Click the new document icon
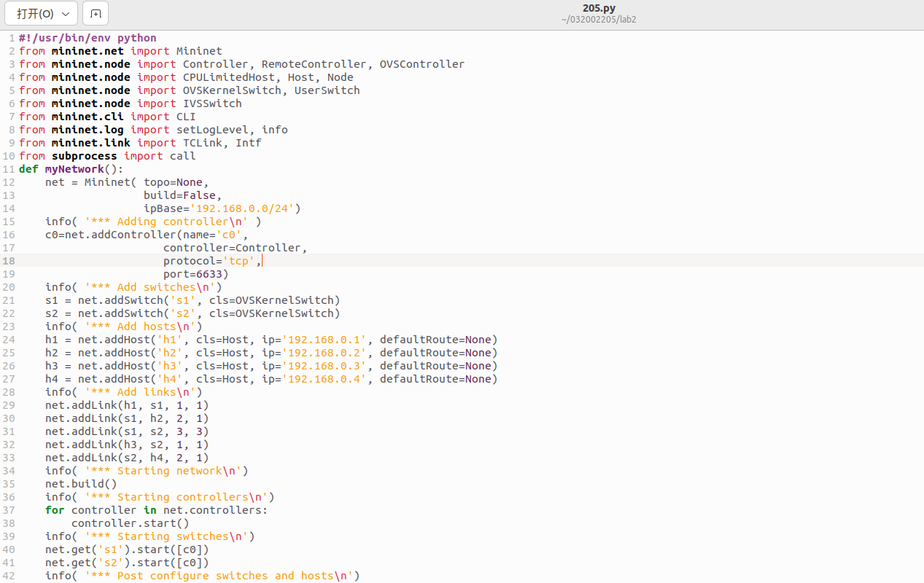924x583 pixels. pyautogui.click(x=96, y=13)
